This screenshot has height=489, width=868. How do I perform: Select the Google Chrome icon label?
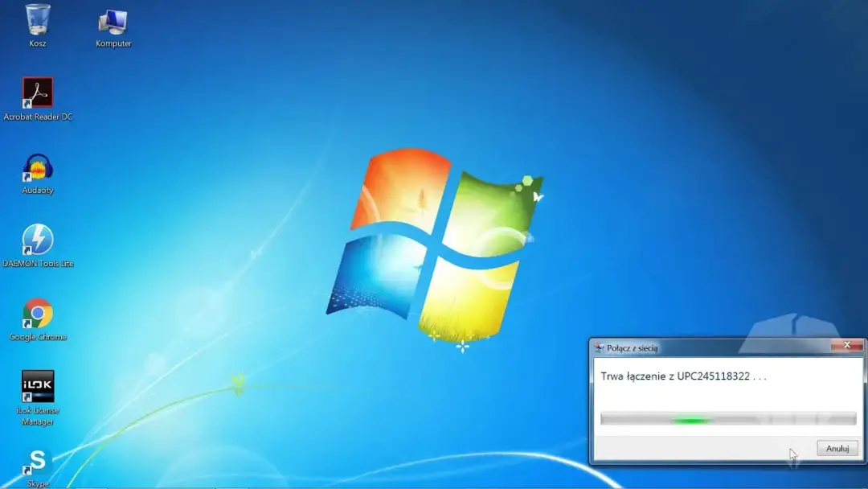coord(38,336)
